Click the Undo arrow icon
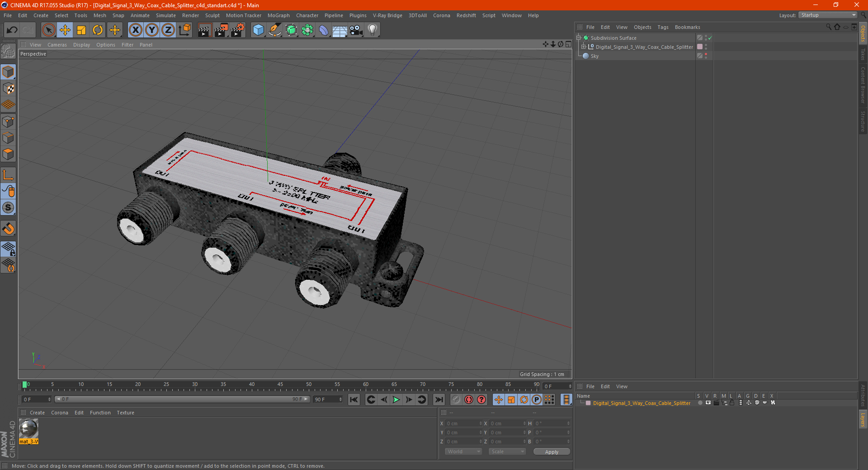This screenshot has width=868, height=470. (x=12, y=30)
